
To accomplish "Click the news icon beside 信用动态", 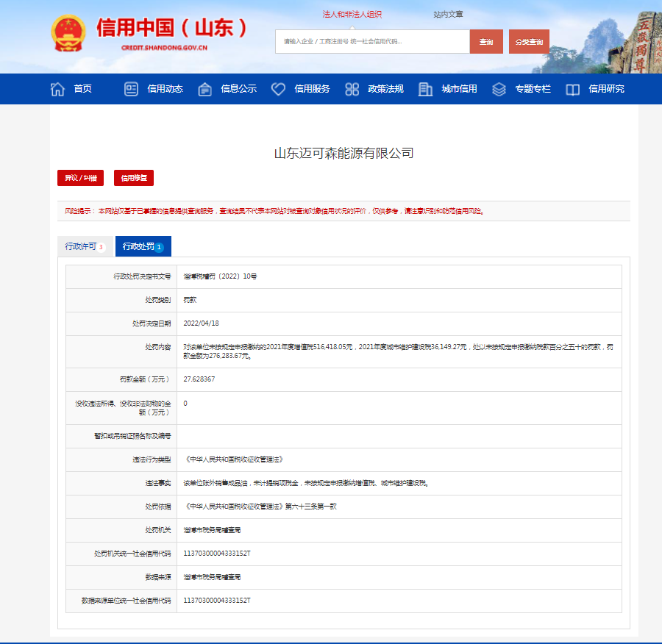I will 131,89.
